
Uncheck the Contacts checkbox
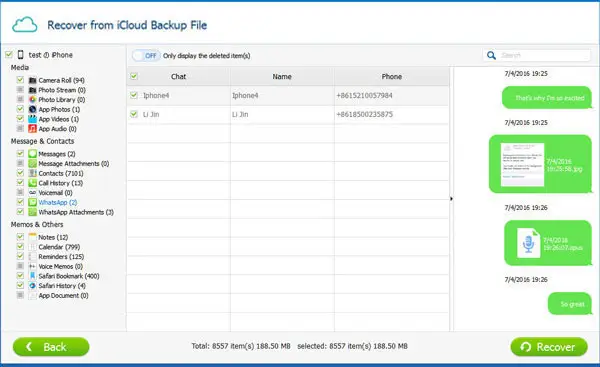(x=20, y=173)
